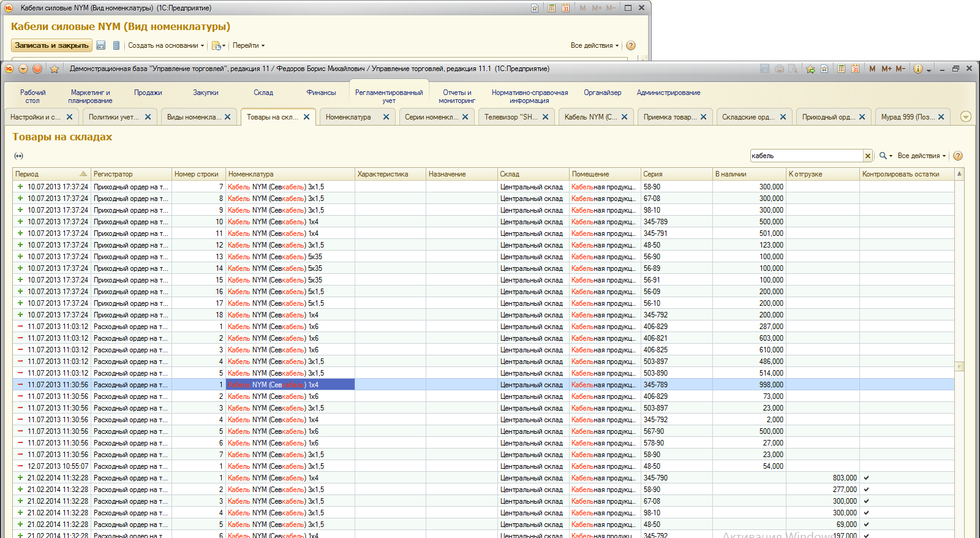Click the star favorites icon in main title bar
980x538 pixels.
point(55,69)
